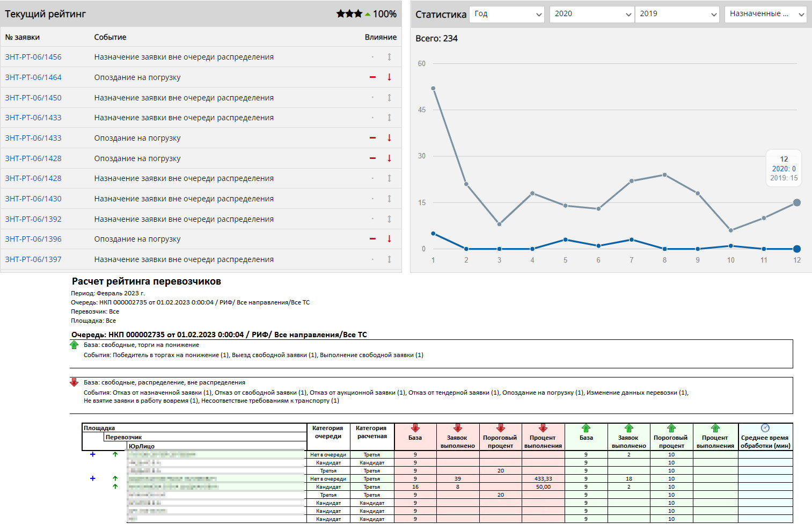Click the grey influence arrow in ЗНТ-РТ-06/1392 row
The width and height of the screenshot is (812, 530).
point(389,219)
